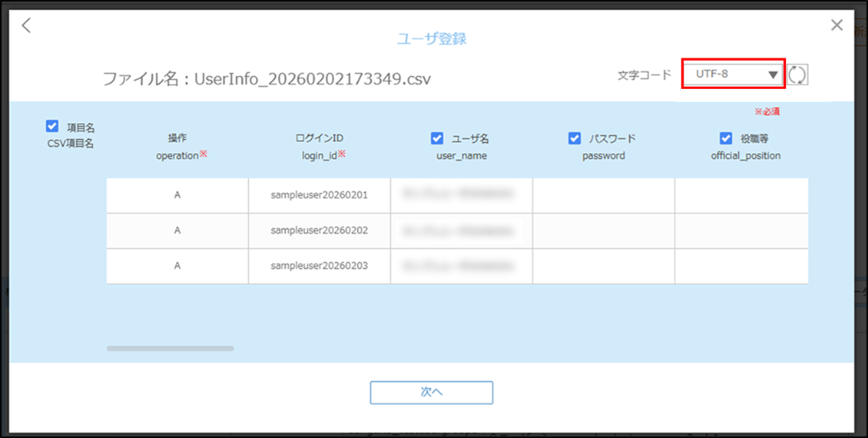Select cell sampleuser20260203

coord(320,266)
